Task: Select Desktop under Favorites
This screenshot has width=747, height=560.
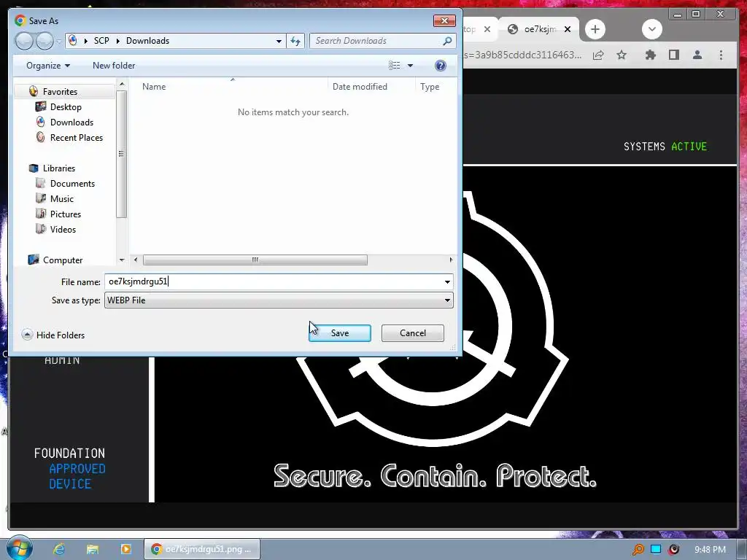Action: (x=66, y=107)
